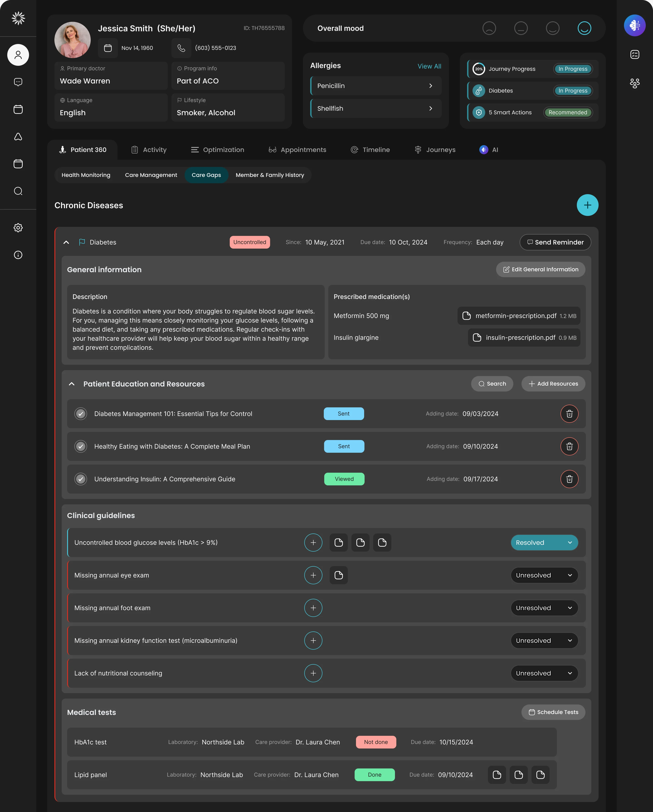The height and width of the screenshot is (812, 653).
Task: Open metformin-prescription.pdf file
Action: coord(519,316)
